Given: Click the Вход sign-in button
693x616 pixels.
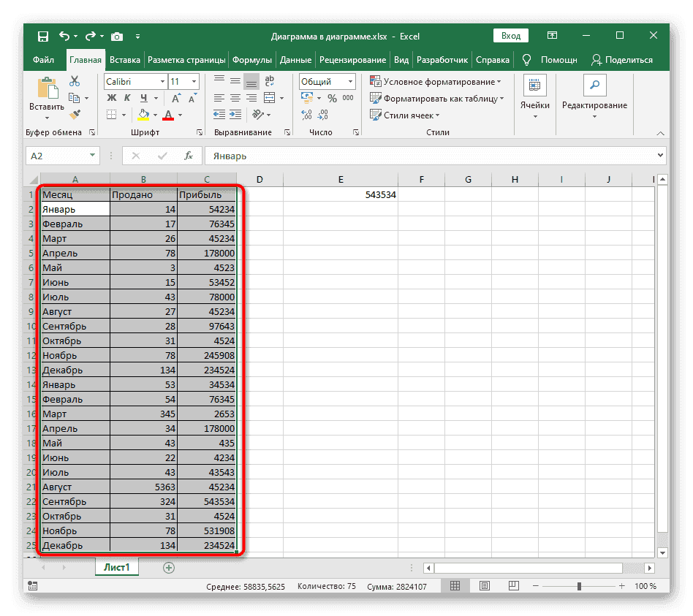Looking at the screenshot, I should tap(512, 36).
